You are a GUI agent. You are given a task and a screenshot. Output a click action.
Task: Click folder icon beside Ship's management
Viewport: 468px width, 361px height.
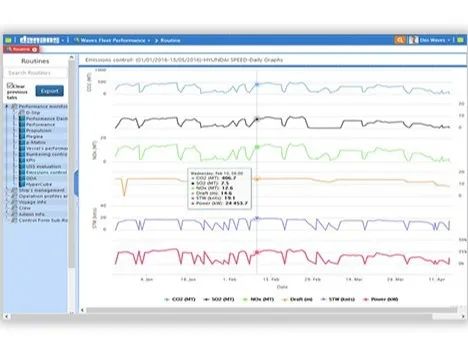pyautogui.click(x=14, y=190)
